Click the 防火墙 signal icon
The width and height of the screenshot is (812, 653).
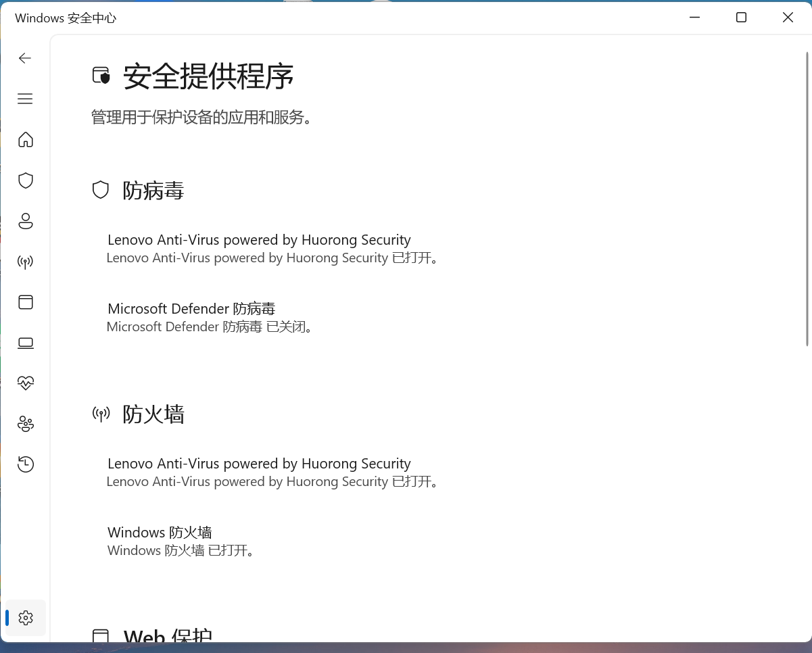coord(101,414)
